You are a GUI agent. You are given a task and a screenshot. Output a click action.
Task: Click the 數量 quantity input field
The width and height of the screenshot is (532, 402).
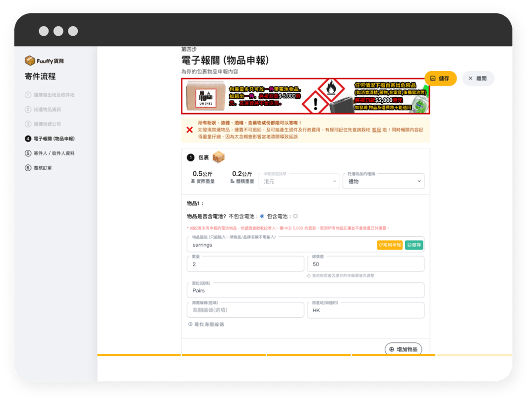(245, 265)
